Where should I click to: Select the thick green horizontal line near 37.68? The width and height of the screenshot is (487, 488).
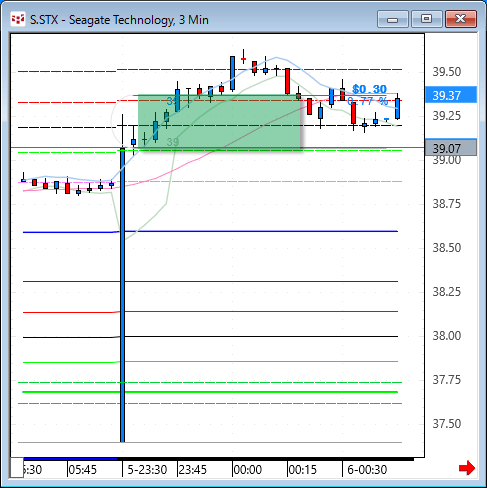210,392
